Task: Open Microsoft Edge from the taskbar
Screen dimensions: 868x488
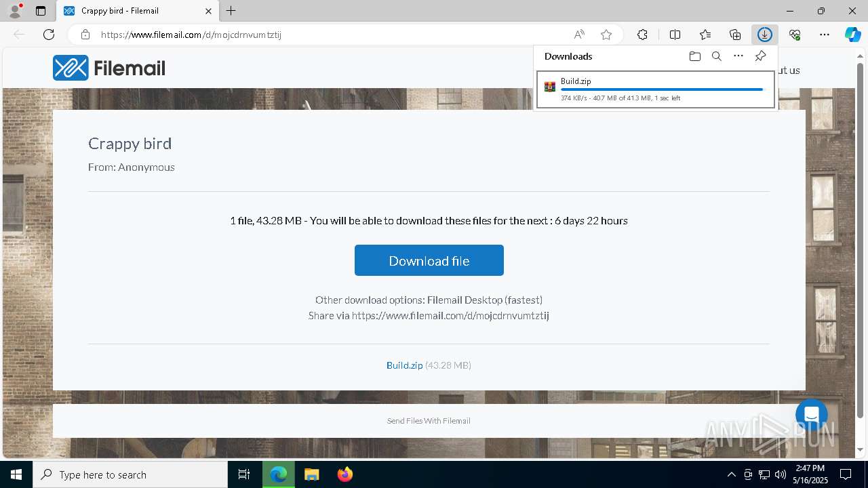Action: pyautogui.click(x=279, y=474)
